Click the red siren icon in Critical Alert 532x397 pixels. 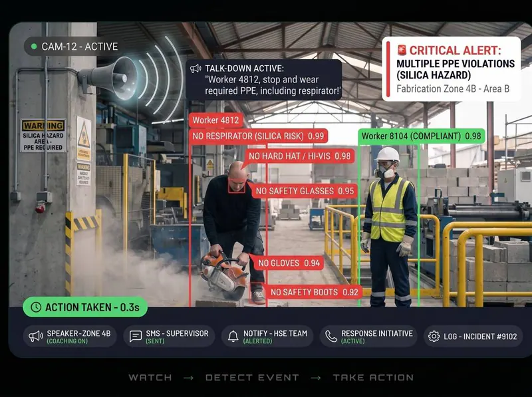point(402,51)
